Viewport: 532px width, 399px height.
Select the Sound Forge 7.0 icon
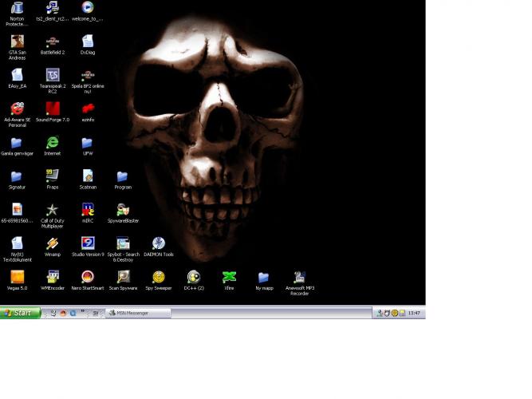point(53,109)
